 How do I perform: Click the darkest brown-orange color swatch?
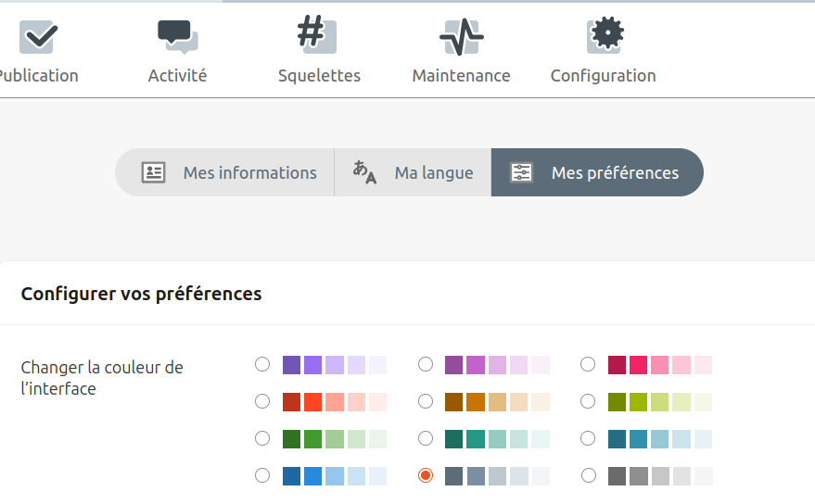(x=453, y=401)
